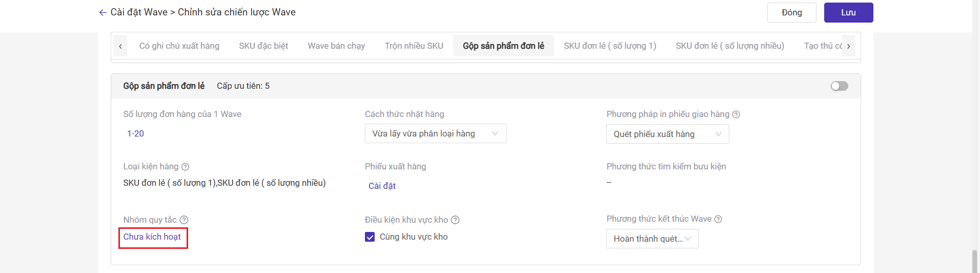Screen dimensions: 980x273
Task: Open the Cách thức nhặt hàng dropdown
Action: 435,133
